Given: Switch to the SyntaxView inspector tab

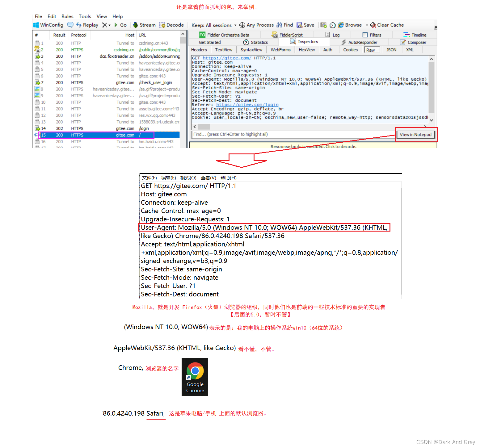Looking at the screenshot, I should 251,50.
